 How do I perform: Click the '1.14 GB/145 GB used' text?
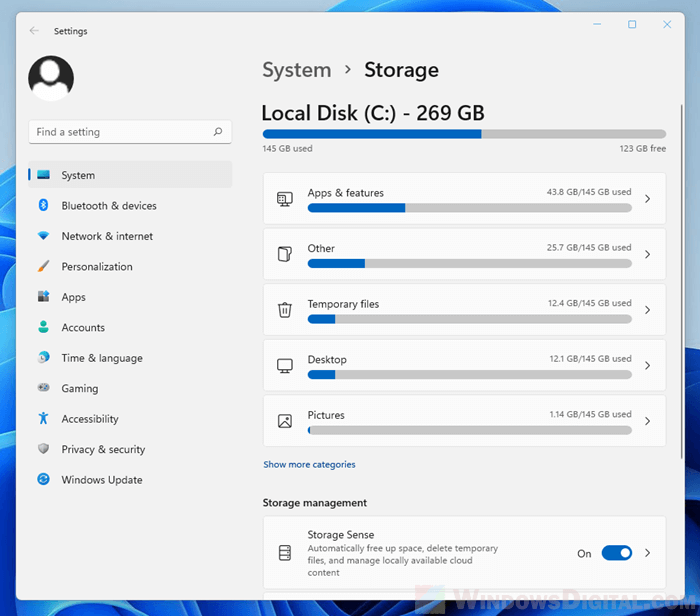click(x=590, y=414)
